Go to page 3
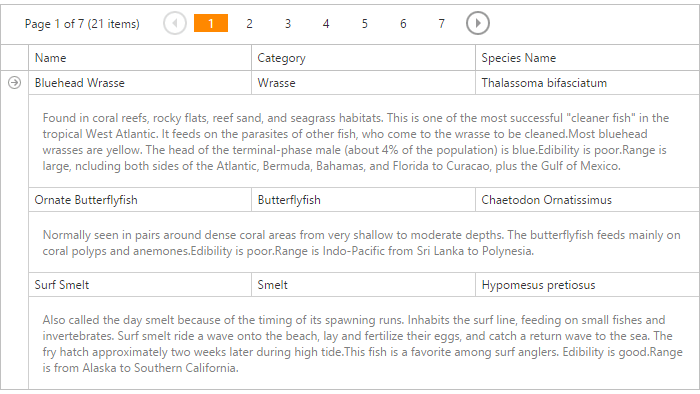Image resolution: width=700 pixels, height=394 pixels. click(x=288, y=23)
